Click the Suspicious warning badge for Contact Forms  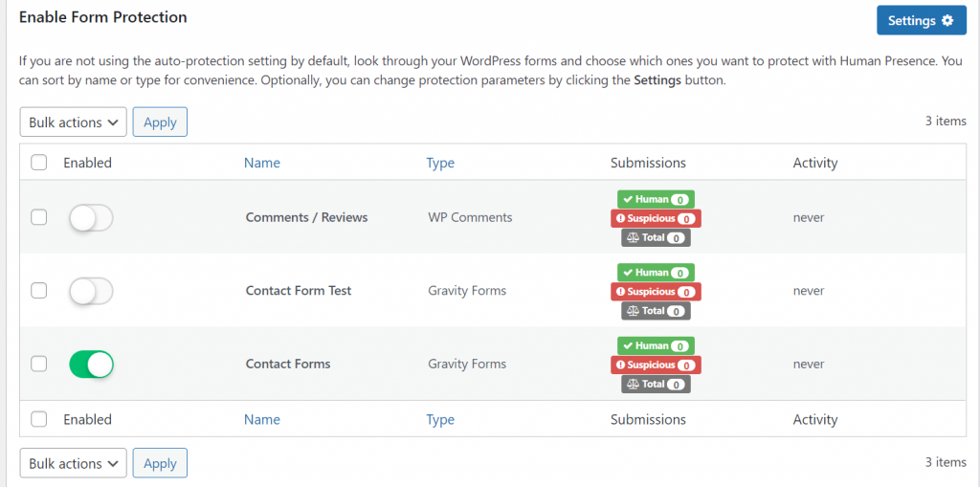pyautogui.click(x=656, y=365)
